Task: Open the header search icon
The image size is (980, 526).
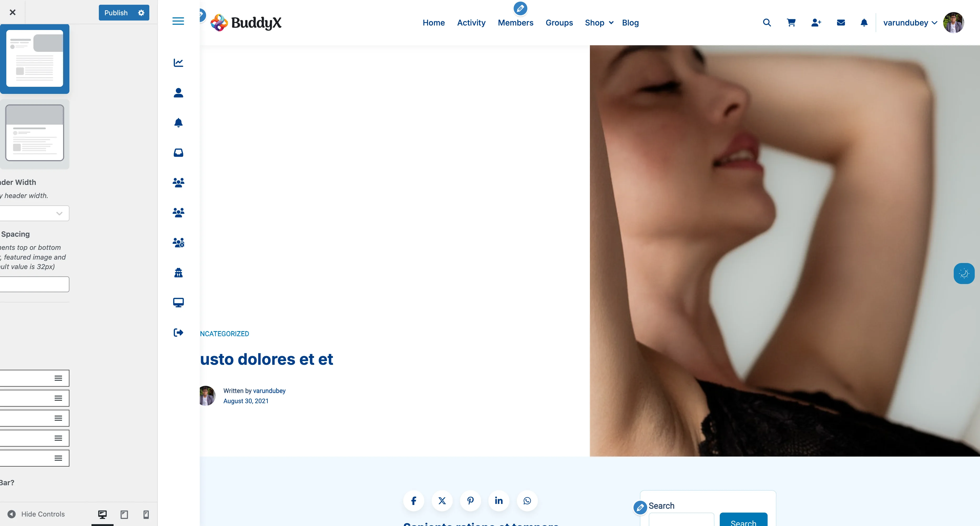Action: (x=767, y=23)
